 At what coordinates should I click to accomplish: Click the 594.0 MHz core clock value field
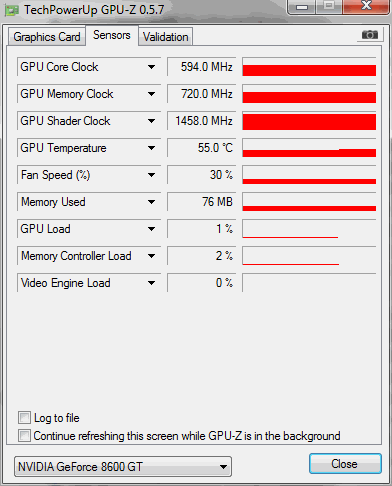pyautogui.click(x=202, y=67)
